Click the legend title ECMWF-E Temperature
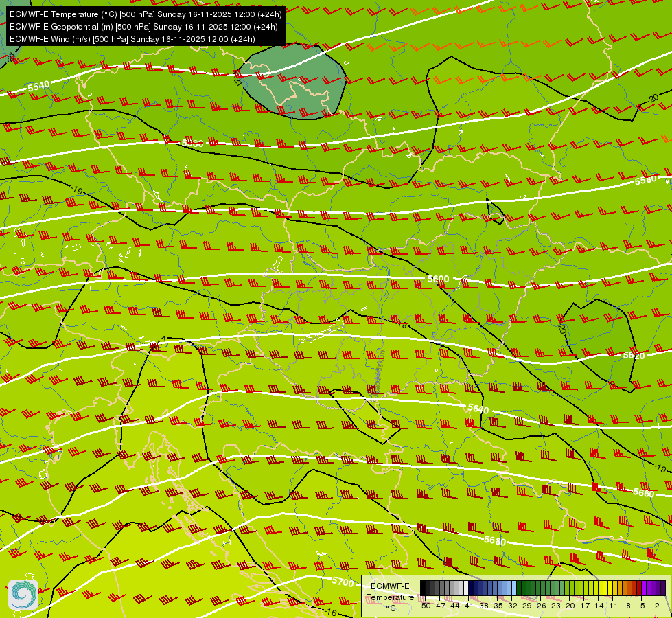 point(390,592)
